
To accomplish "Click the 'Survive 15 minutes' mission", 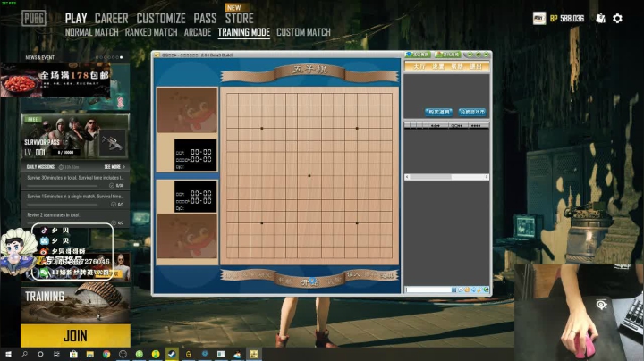I will pyautogui.click(x=75, y=199).
